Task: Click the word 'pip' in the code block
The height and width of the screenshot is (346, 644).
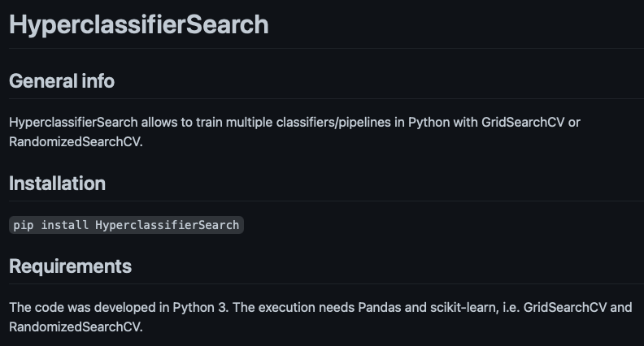Action: tap(24, 225)
